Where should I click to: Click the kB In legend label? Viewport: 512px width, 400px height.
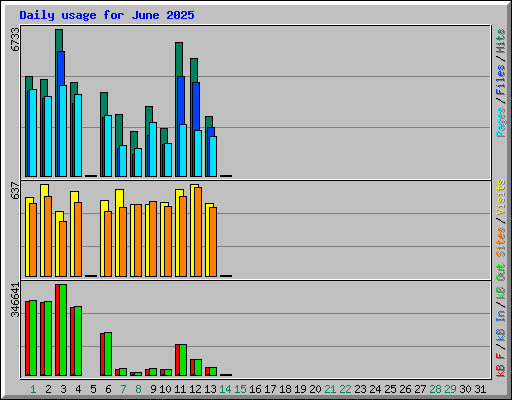coord(501,326)
